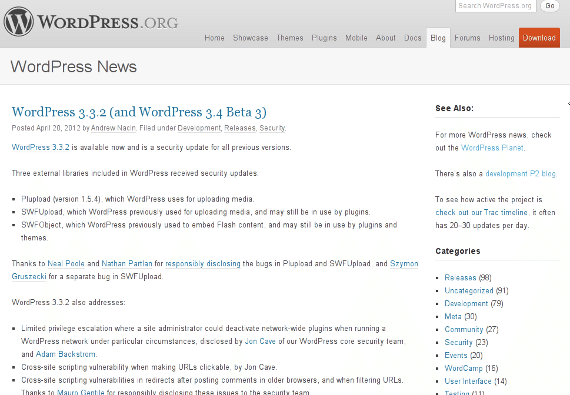Open the Jon Cave link
The width and height of the screenshot is (570, 395).
tap(260, 341)
